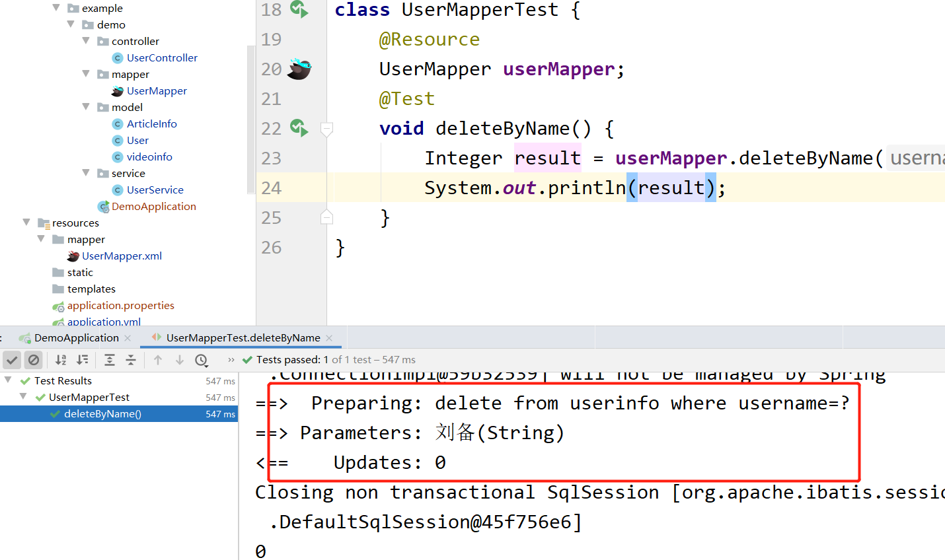This screenshot has height=560, width=945.
Task: Click templates folder icon
Action: click(58, 289)
